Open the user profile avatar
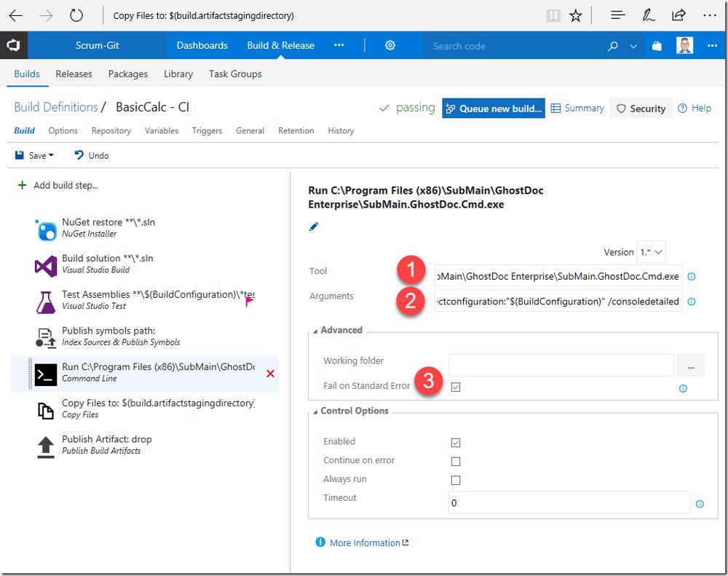 684,45
